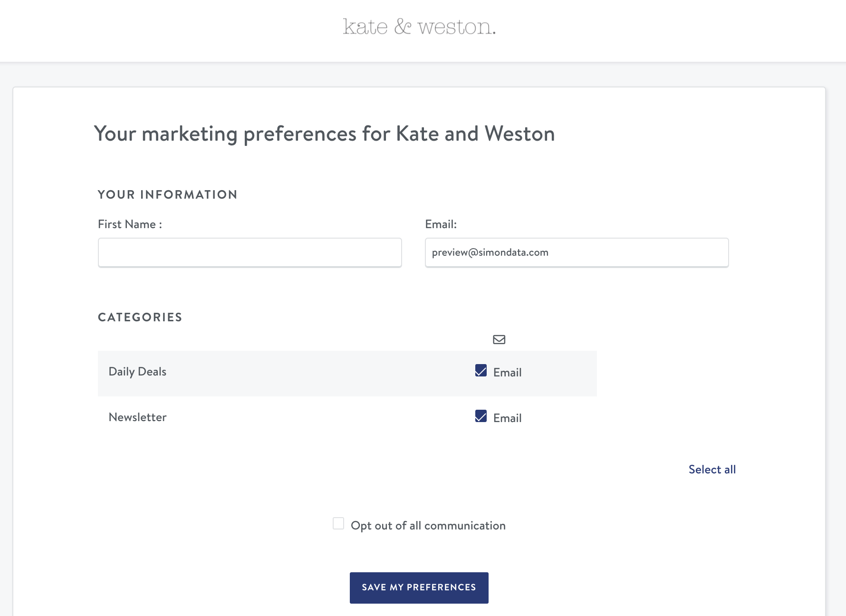This screenshot has width=846, height=616.
Task: Click the 'CATEGORIES' section heading
Action: (140, 317)
